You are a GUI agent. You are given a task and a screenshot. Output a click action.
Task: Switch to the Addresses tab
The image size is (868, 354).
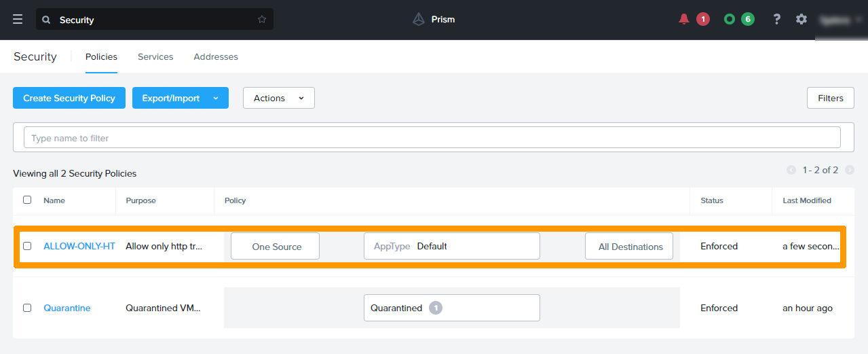click(x=216, y=56)
